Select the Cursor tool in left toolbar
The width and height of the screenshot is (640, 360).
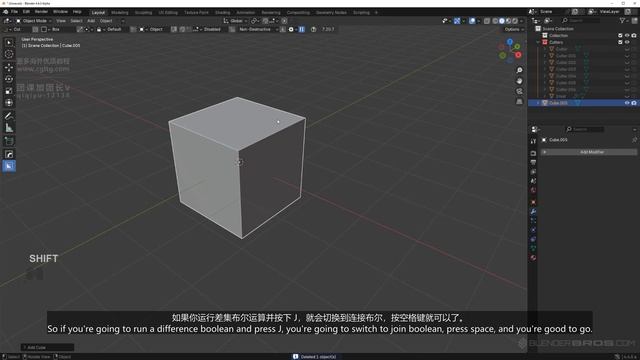click(9, 54)
